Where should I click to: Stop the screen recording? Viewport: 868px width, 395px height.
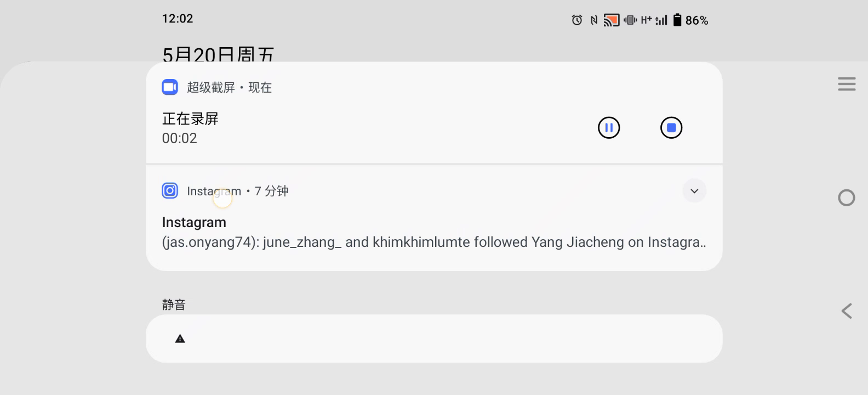point(671,128)
